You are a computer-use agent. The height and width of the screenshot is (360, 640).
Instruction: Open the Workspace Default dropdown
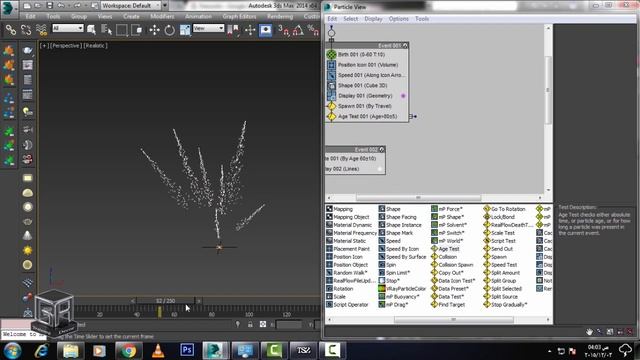[131, 6]
